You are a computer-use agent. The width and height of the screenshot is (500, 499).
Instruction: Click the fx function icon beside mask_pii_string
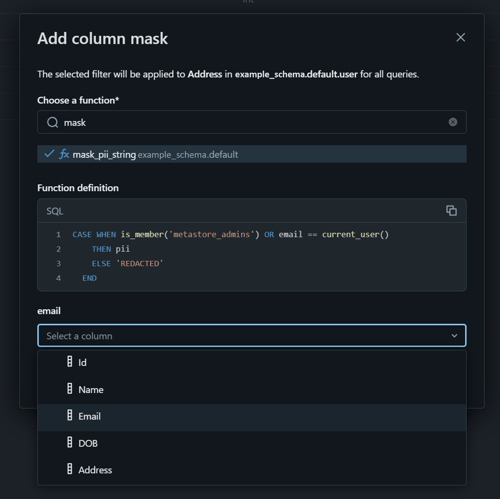pos(64,154)
